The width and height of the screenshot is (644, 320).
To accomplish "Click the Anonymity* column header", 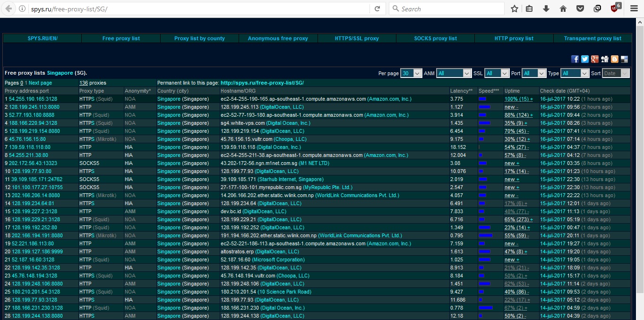I will point(138,91).
